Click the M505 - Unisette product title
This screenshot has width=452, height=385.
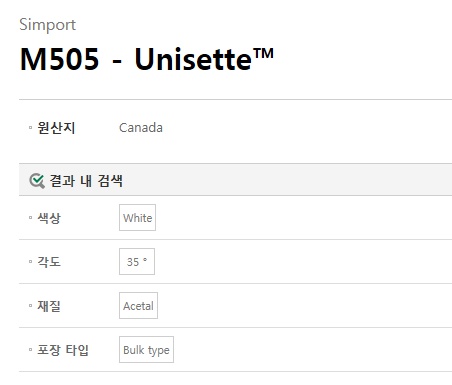pos(146,59)
